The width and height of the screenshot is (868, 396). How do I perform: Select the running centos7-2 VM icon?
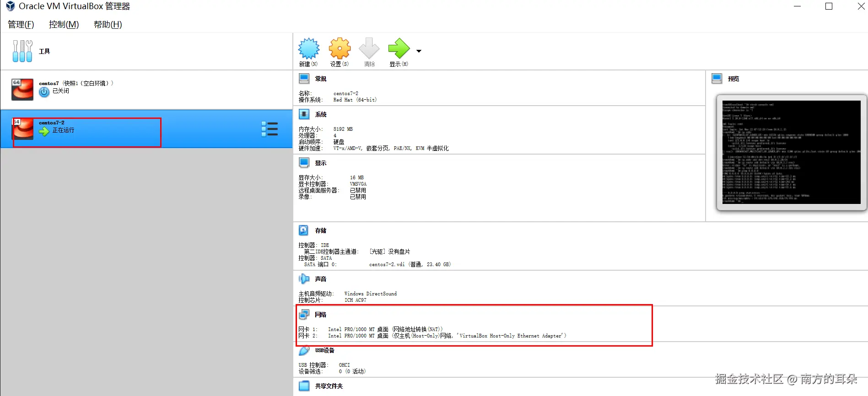pyautogui.click(x=22, y=128)
